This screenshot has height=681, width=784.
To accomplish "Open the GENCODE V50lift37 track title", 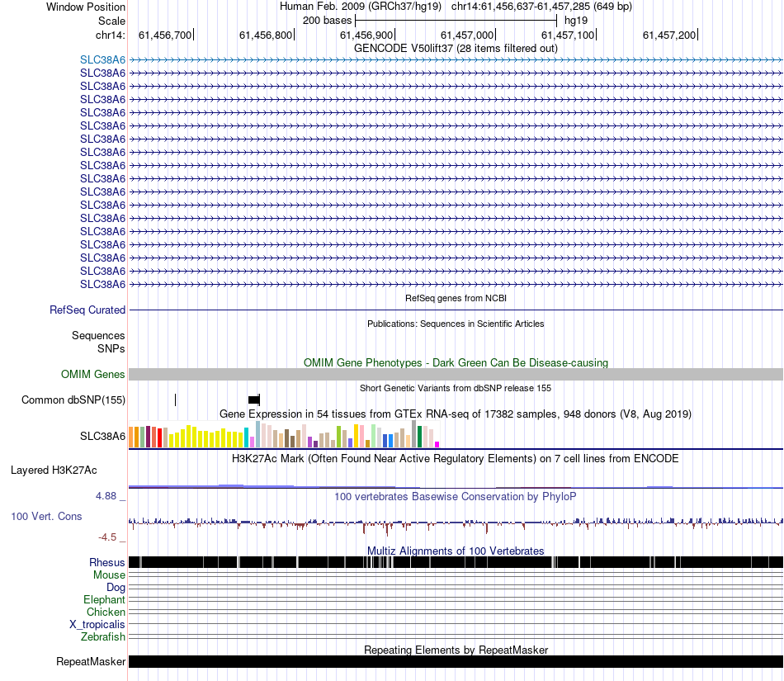I will (x=456, y=48).
